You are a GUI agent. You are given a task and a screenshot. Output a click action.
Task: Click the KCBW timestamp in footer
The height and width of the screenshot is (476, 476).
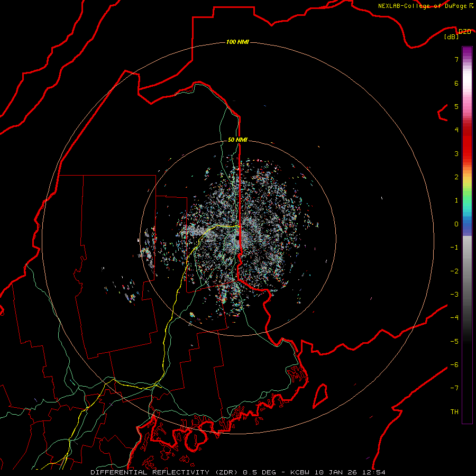[x=338, y=472]
